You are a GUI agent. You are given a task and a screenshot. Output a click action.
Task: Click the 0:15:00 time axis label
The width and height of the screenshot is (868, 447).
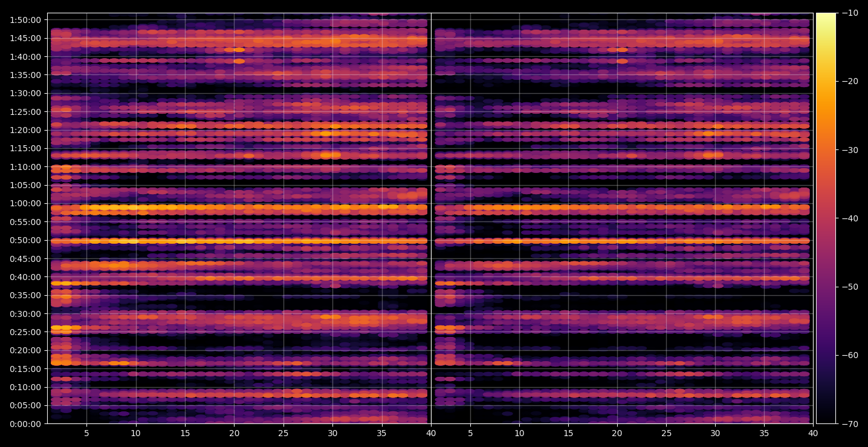(x=25, y=368)
